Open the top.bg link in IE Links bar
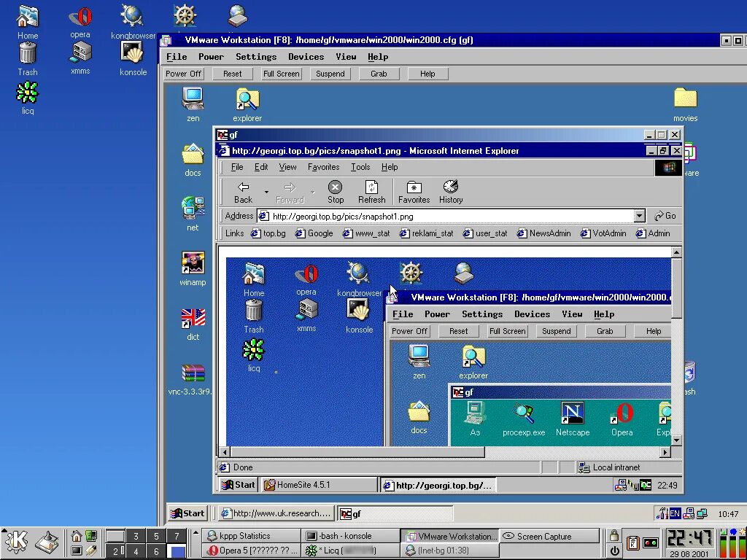 click(x=268, y=233)
